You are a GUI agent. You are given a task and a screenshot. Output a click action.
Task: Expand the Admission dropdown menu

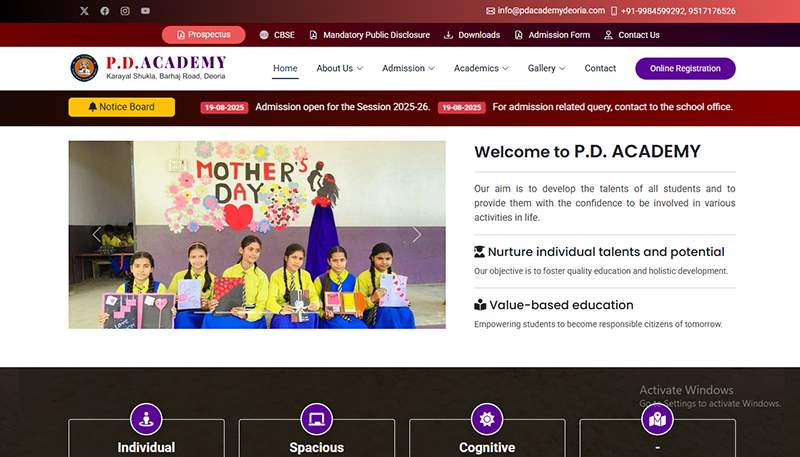[x=409, y=68]
